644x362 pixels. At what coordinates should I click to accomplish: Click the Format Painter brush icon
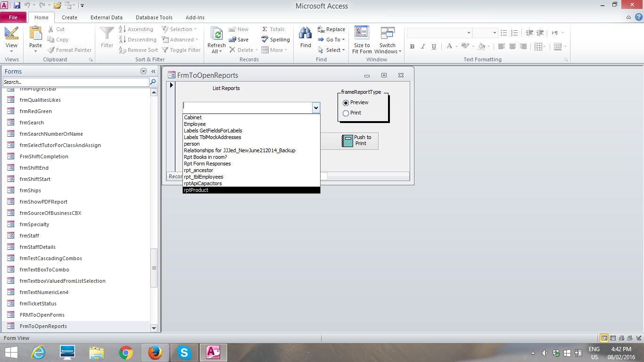click(51, 50)
